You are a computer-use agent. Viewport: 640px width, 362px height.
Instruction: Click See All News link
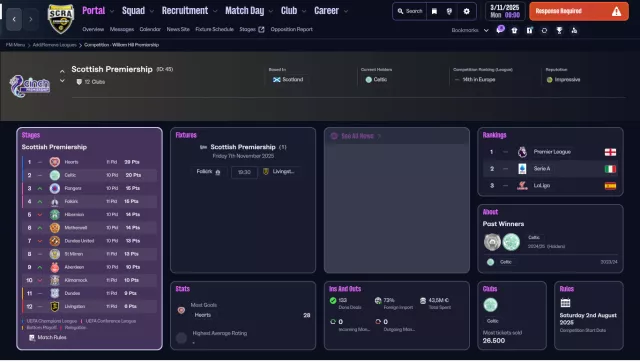point(357,136)
